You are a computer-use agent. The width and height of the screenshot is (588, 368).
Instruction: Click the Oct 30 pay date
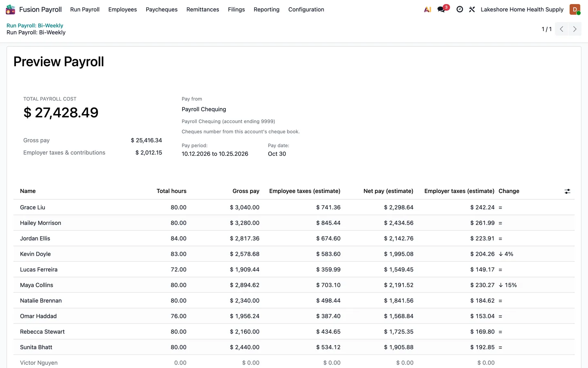[x=277, y=154]
